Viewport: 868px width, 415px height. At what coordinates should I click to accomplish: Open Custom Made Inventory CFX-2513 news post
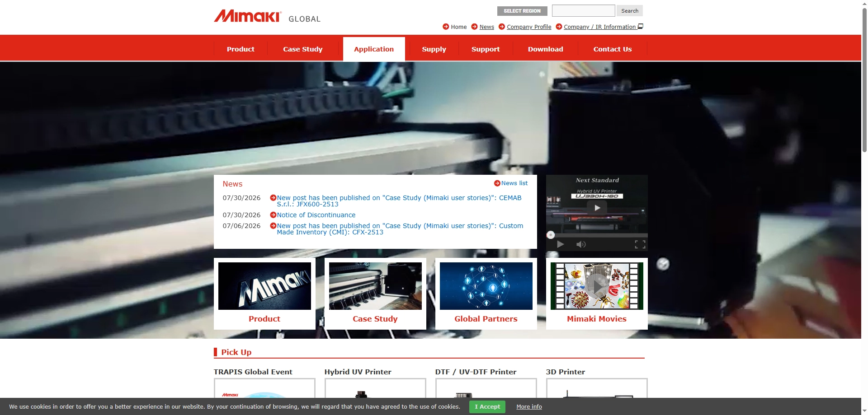[400, 229]
